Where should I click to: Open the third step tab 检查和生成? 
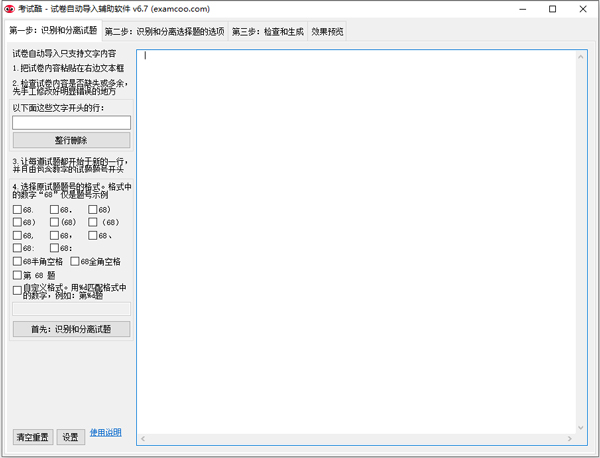tap(267, 31)
